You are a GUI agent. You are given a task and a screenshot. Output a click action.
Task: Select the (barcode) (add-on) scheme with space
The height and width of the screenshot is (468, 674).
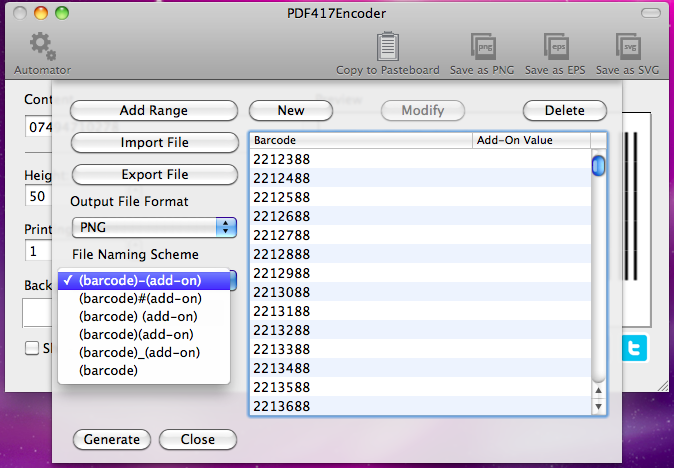point(144,316)
